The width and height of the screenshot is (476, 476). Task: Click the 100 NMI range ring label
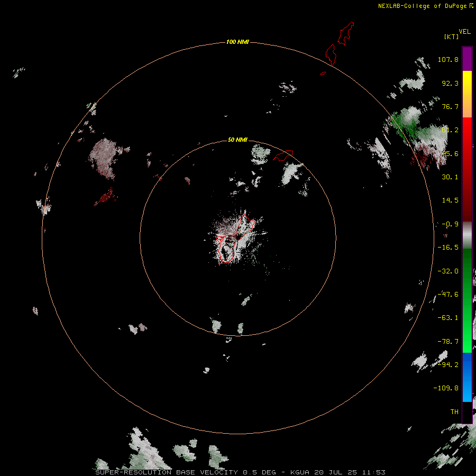coord(237,42)
